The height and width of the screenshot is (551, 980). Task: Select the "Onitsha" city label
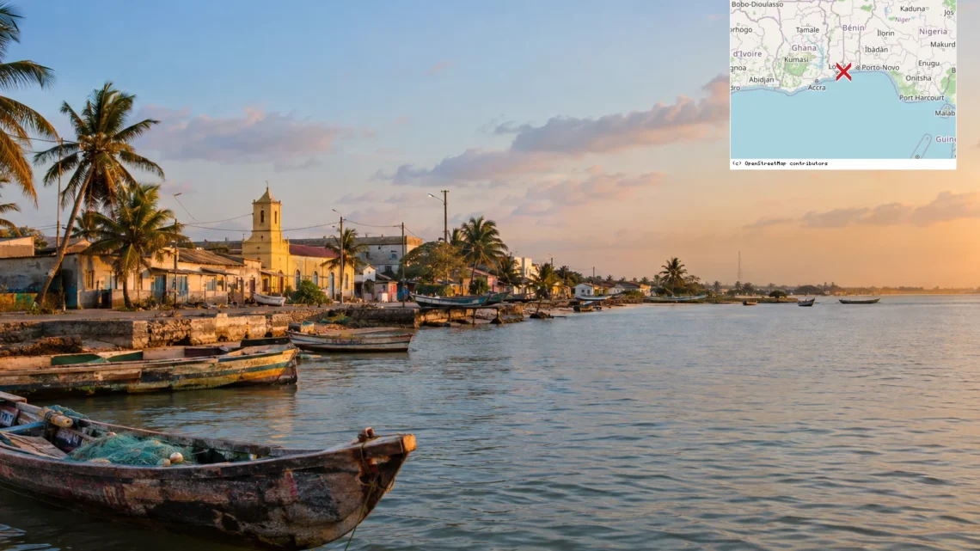click(x=918, y=79)
